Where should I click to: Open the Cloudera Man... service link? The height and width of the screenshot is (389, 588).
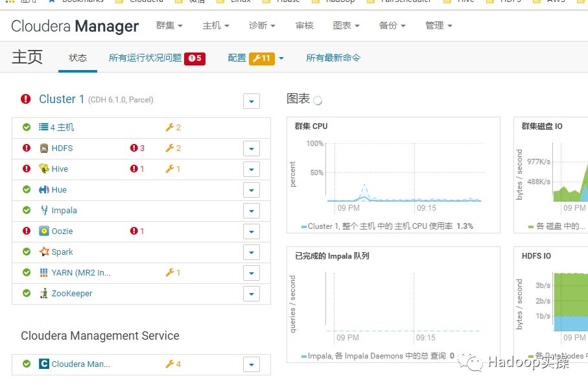(81, 364)
